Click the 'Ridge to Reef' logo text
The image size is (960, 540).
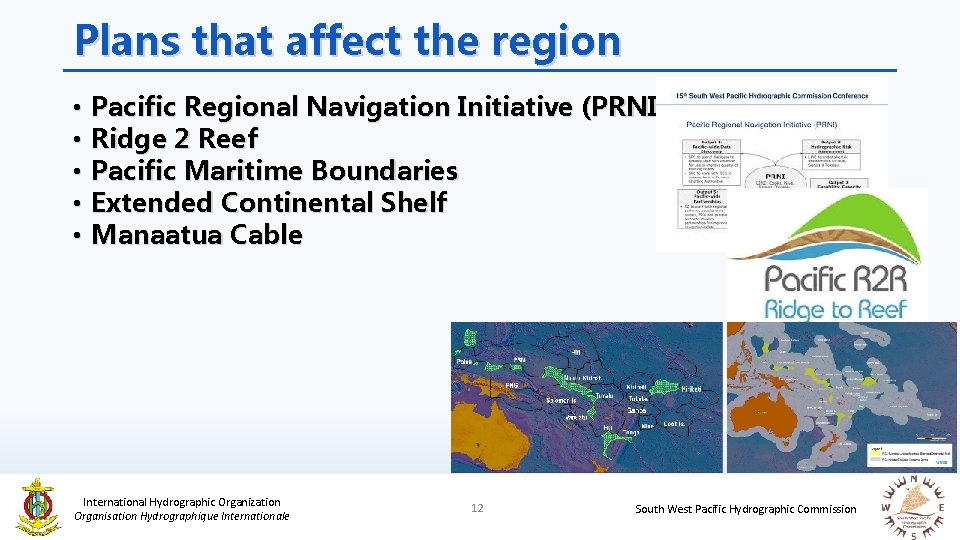pos(835,309)
